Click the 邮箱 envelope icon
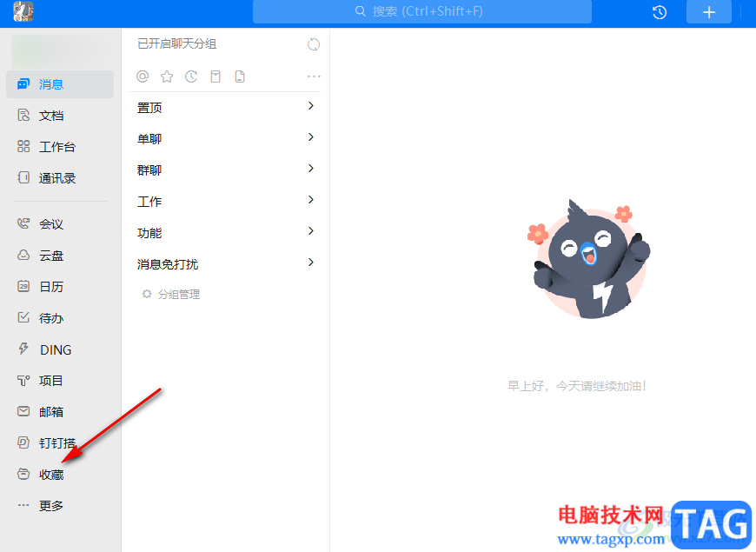 click(x=23, y=411)
